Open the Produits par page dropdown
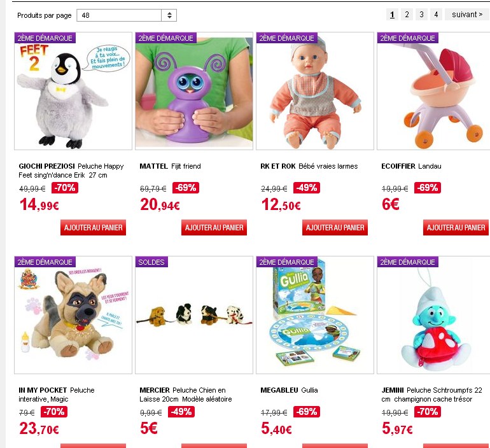The width and height of the screenshot is (490, 448). pos(127,15)
